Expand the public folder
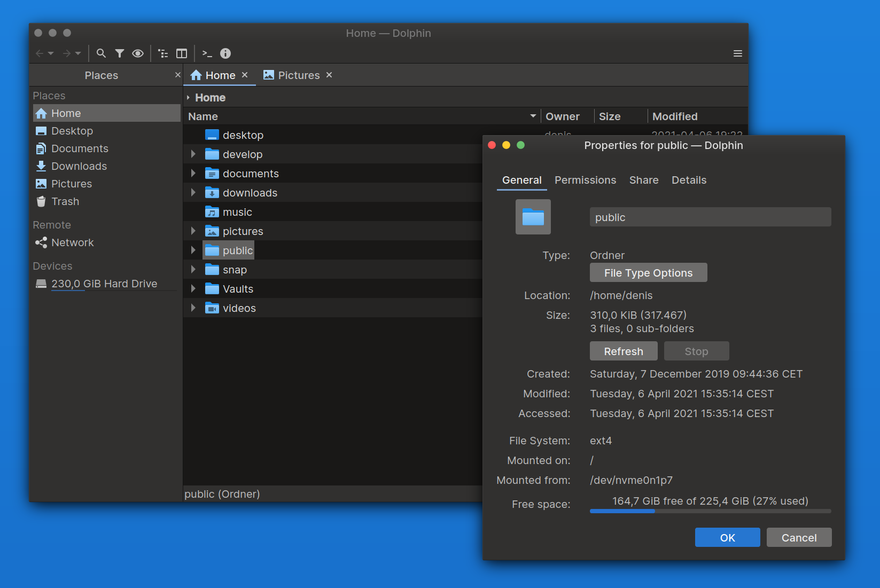Screen dimensions: 880x588 pos(193,250)
